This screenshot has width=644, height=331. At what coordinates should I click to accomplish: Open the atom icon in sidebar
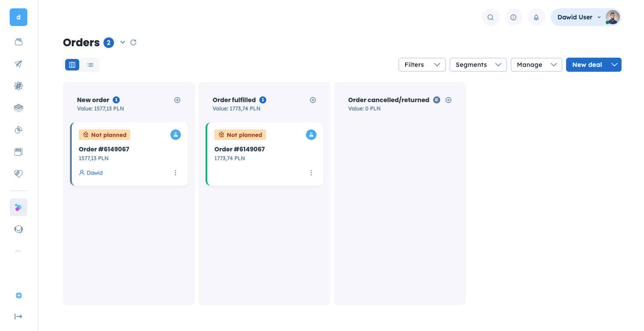pos(18,86)
